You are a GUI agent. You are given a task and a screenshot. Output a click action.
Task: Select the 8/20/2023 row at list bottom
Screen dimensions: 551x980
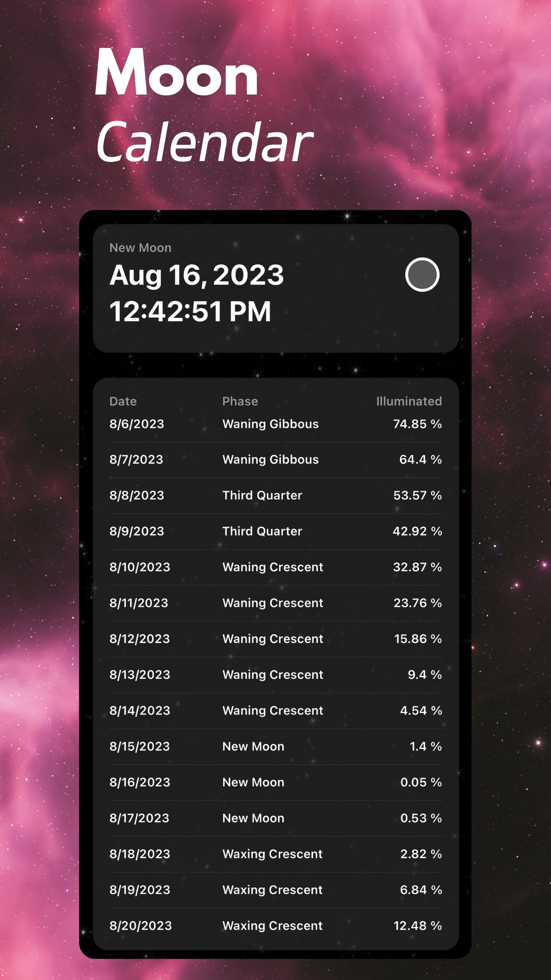pyautogui.click(x=275, y=925)
